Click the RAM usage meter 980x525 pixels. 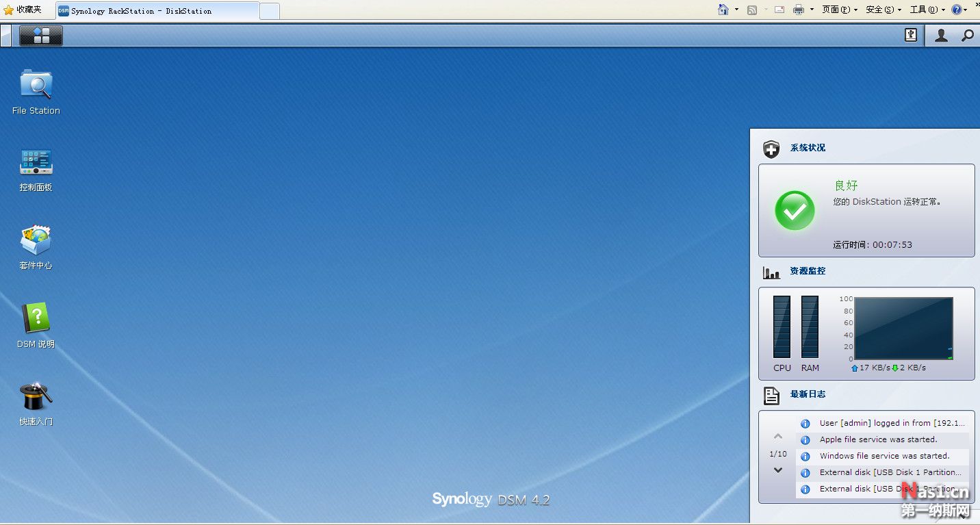(x=810, y=326)
